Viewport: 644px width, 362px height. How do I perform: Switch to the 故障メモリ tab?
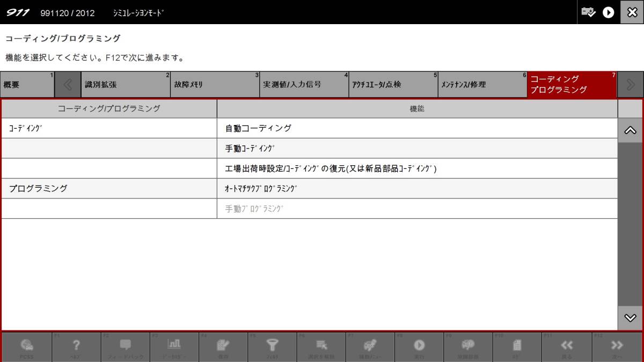tap(215, 84)
